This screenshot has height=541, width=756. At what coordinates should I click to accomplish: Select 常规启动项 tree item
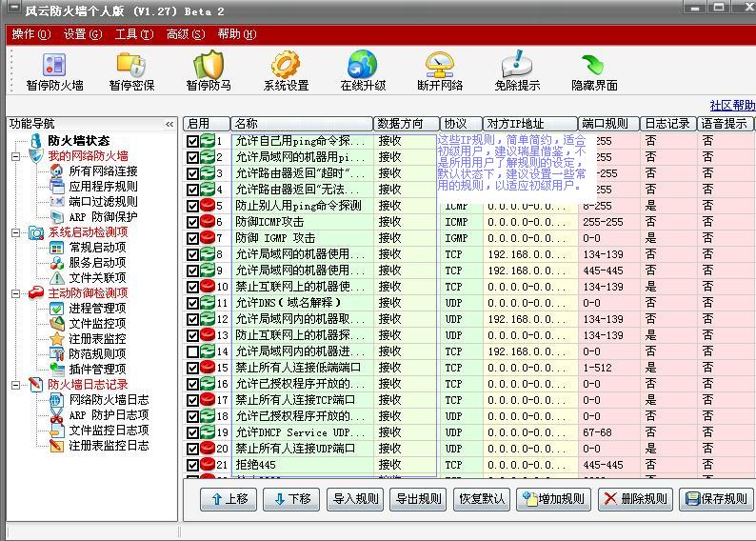click(97, 248)
